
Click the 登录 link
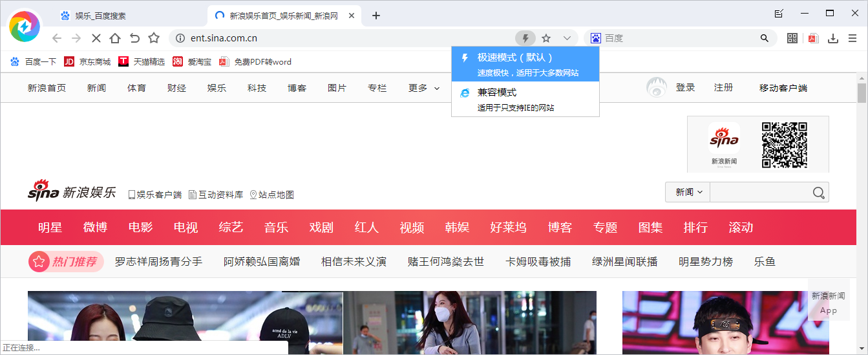coord(685,88)
